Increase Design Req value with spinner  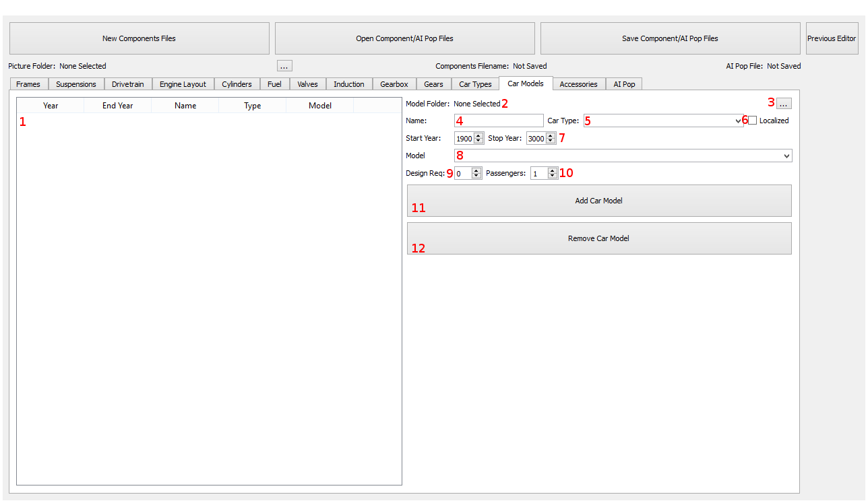pyautogui.click(x=476, y=170)
